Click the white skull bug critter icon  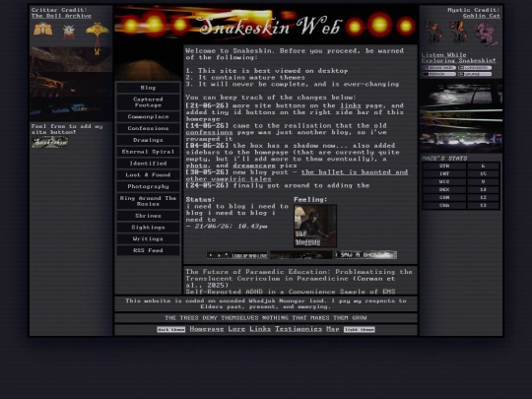point(69,32)
